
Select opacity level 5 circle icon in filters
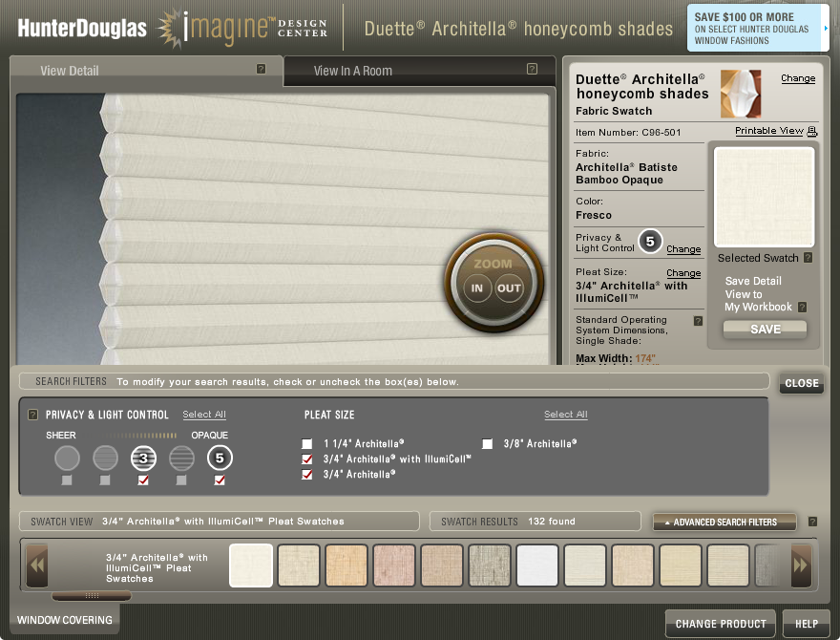tap(220, 459)
